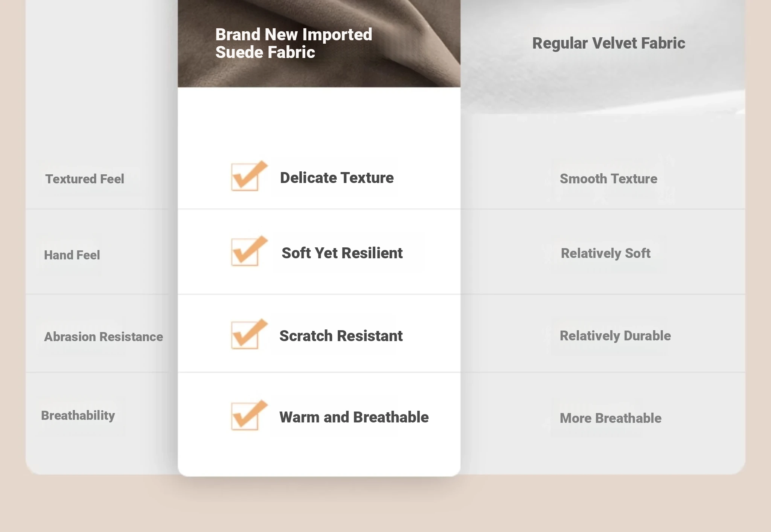Click the More Breathable velvet entry

pyautogui.click(x=610, y=418)
